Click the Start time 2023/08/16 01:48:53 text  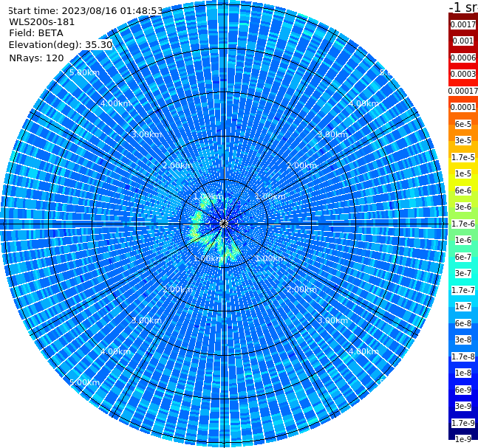(x=85, y=11)
